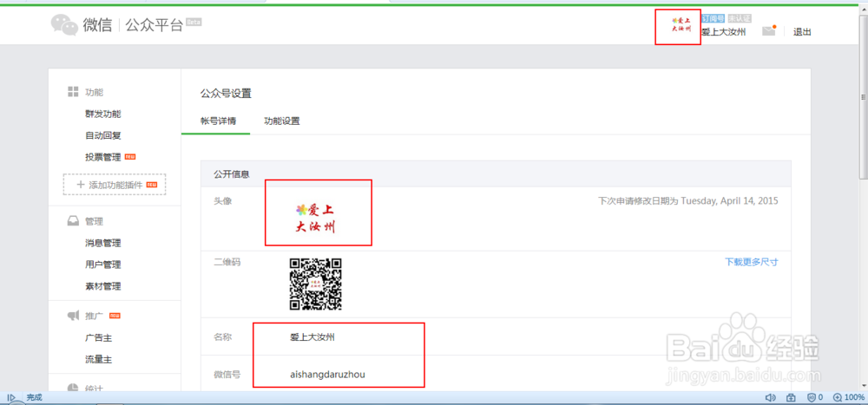Image resolution: width=868 pixels, height=405 pixels.
Task: Click the download icon in status bar
Action: tap(791, 397)
